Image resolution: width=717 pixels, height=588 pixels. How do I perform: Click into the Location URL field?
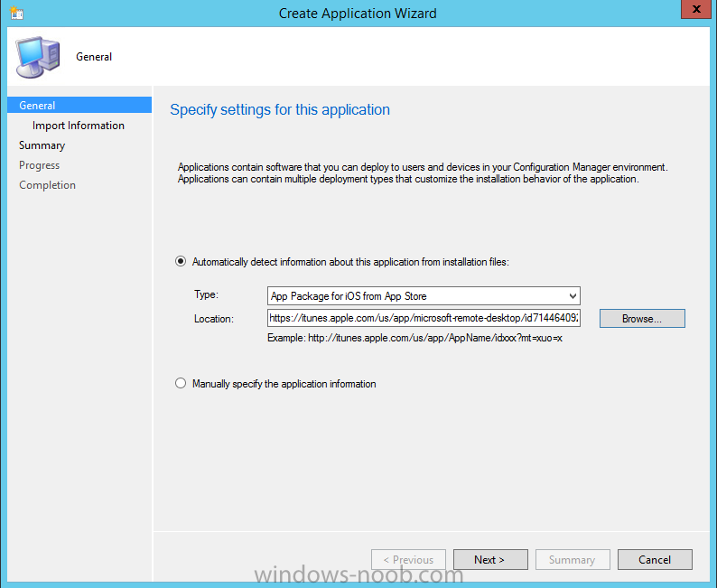[x=423, y=319]
